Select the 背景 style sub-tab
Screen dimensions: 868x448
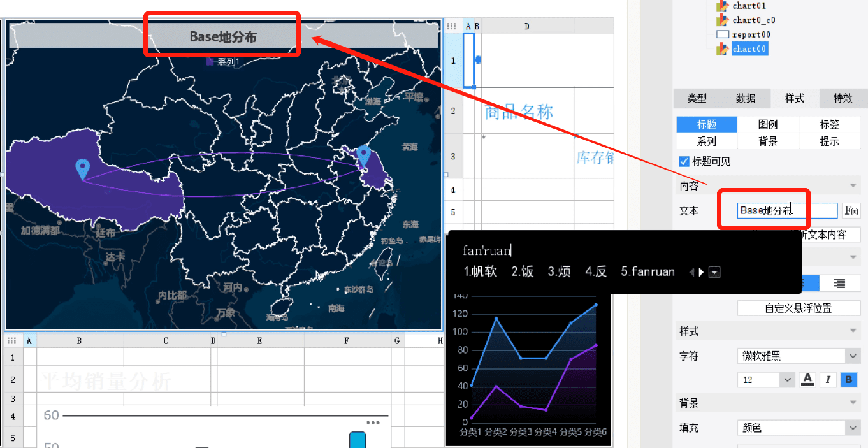(x=768, y=141)
